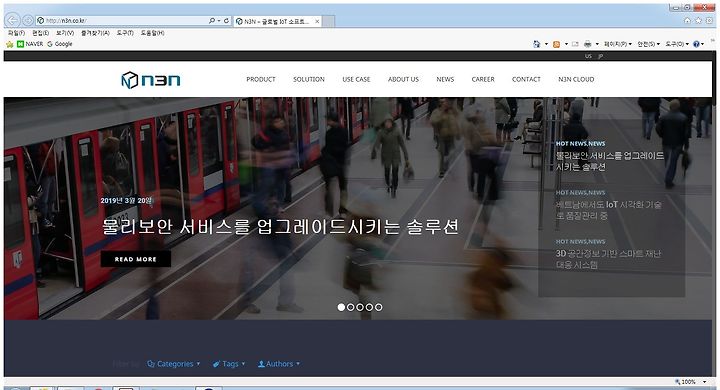The image size is (720, 390).
Task: Open sidebar news 베트남에서도 IoT 시각화 기술
Action: [x=609, y=210]
